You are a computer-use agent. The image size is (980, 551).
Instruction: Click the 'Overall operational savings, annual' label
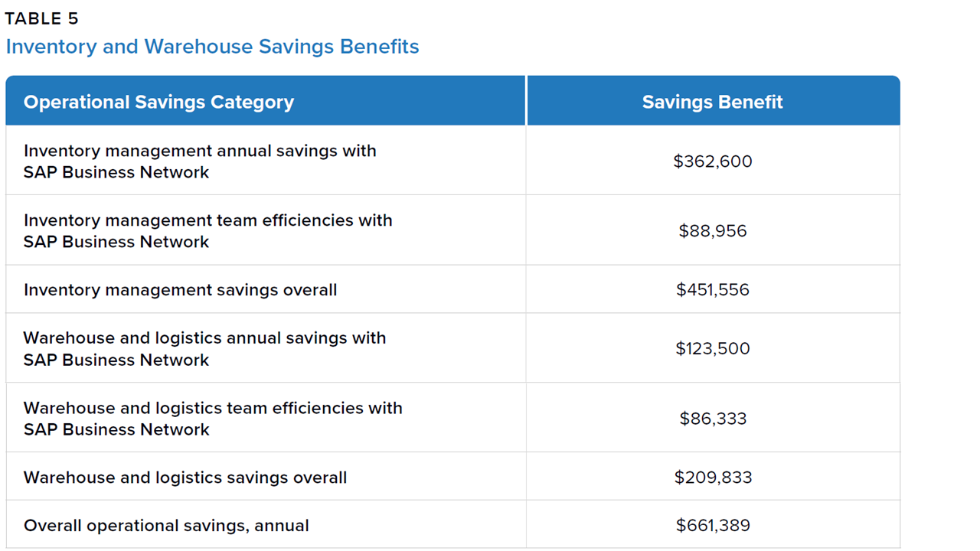(166, 526)
